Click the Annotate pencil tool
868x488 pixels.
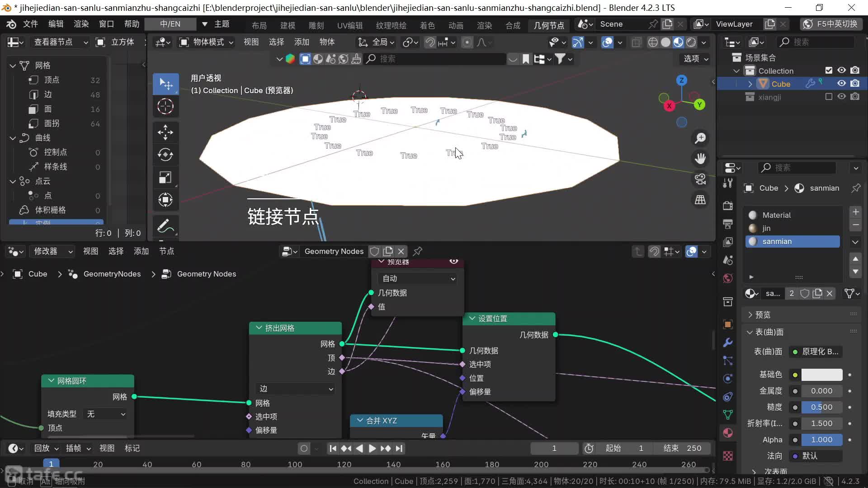click(x=165, y=226)
